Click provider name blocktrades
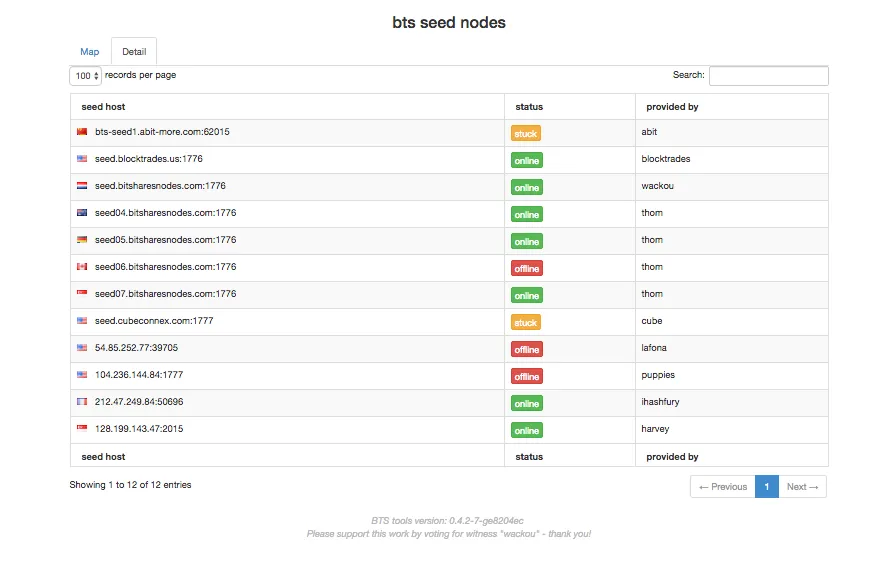The width and height of the screenshot is (883, 566). [x=666, y=159]
